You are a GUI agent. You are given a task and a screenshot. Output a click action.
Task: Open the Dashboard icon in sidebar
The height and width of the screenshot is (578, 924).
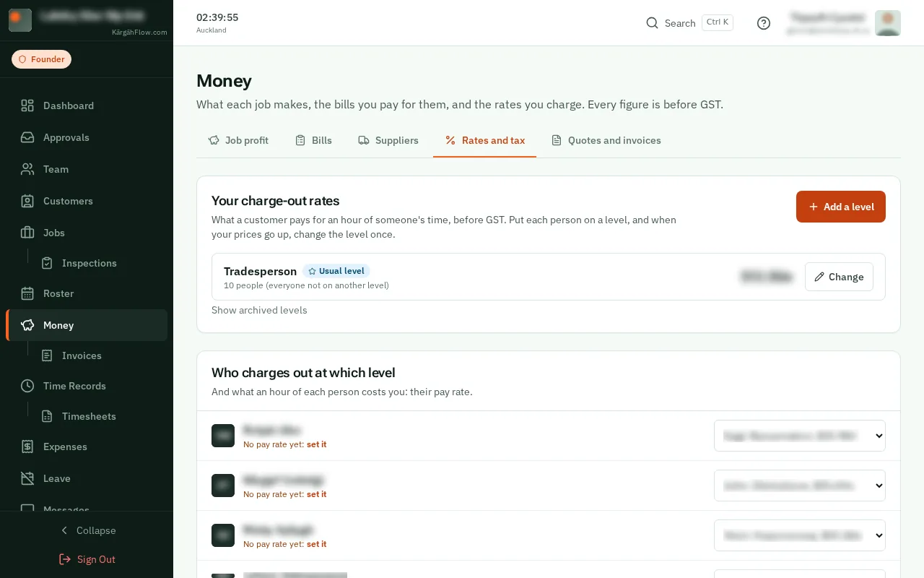[x=27, y=105]
